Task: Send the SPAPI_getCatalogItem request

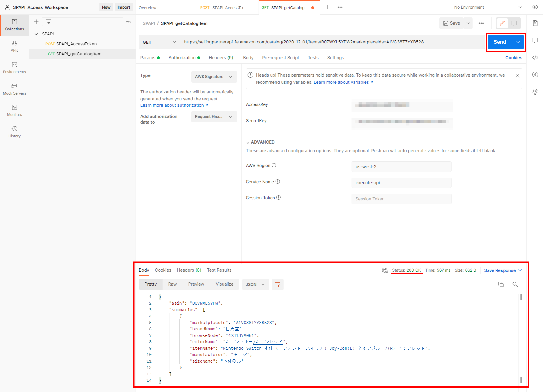Action: click(x=500, y=42)
